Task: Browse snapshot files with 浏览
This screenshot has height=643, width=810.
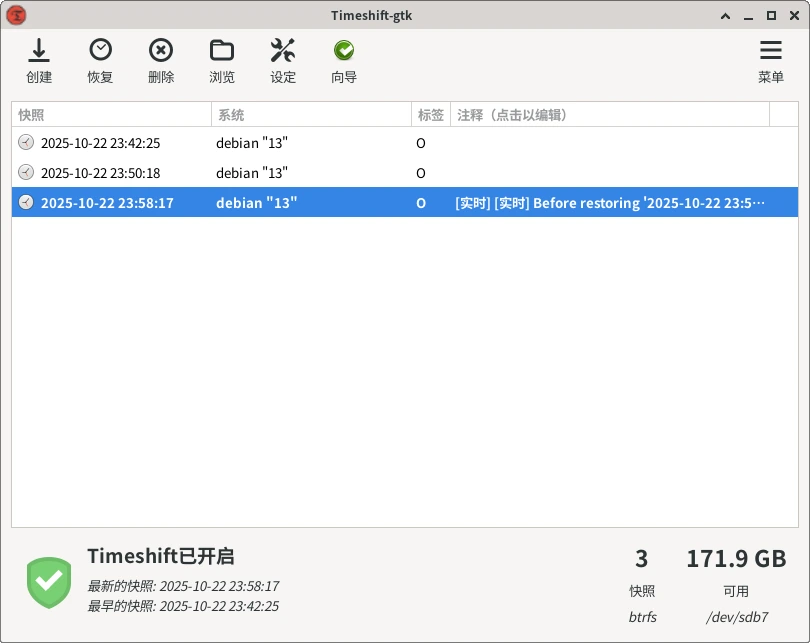Action: pyautogui.click(x=221, y=60)
